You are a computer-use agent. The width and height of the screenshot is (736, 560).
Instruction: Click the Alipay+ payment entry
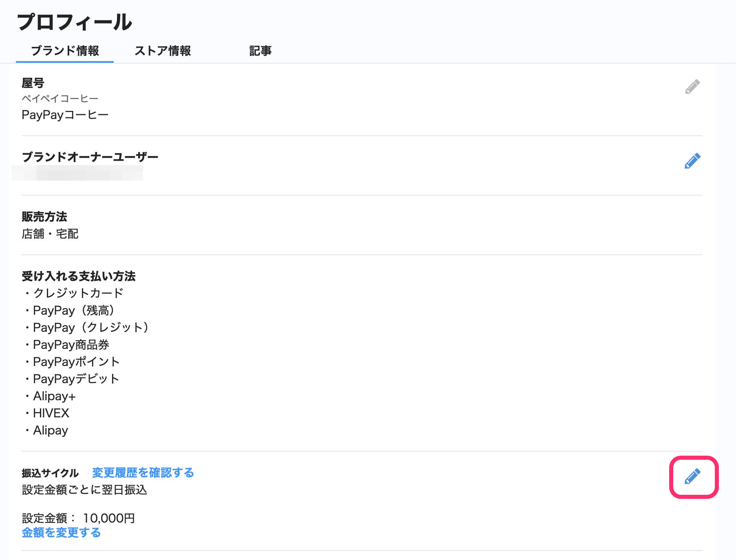[x=54, y=396]
